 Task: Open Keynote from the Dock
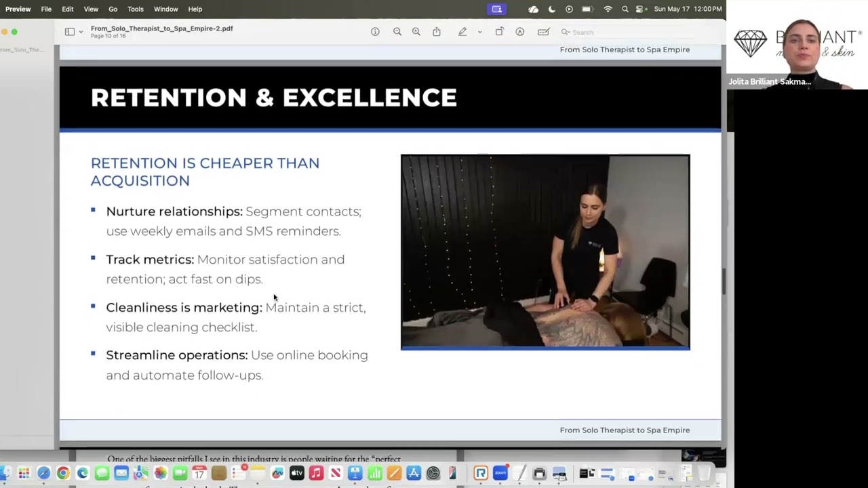tap(355, 473)
